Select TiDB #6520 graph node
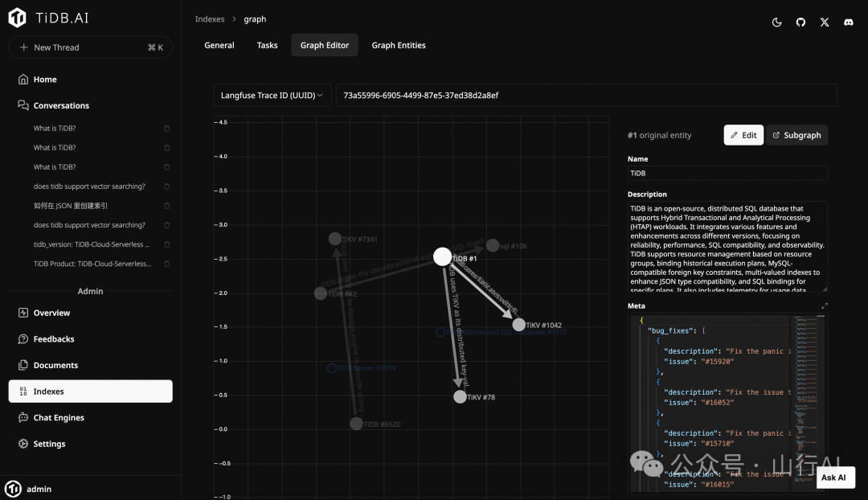 tap(357, 424)
